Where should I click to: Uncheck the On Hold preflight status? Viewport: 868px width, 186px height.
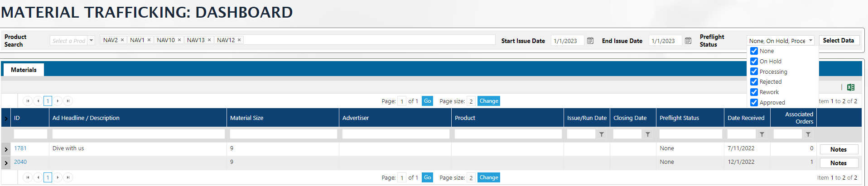click(x=754, y=62)
